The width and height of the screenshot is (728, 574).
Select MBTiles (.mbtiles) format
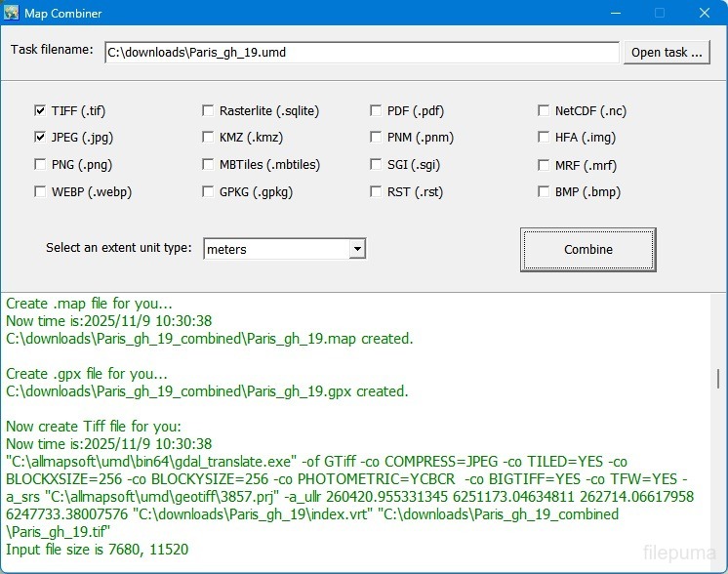click(208, 165)
